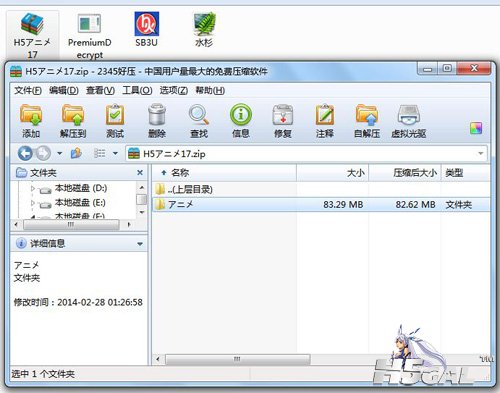This screenshot has height=393, width=500.
Task: Sort by the 类型 column header
Action: point(466,173)
